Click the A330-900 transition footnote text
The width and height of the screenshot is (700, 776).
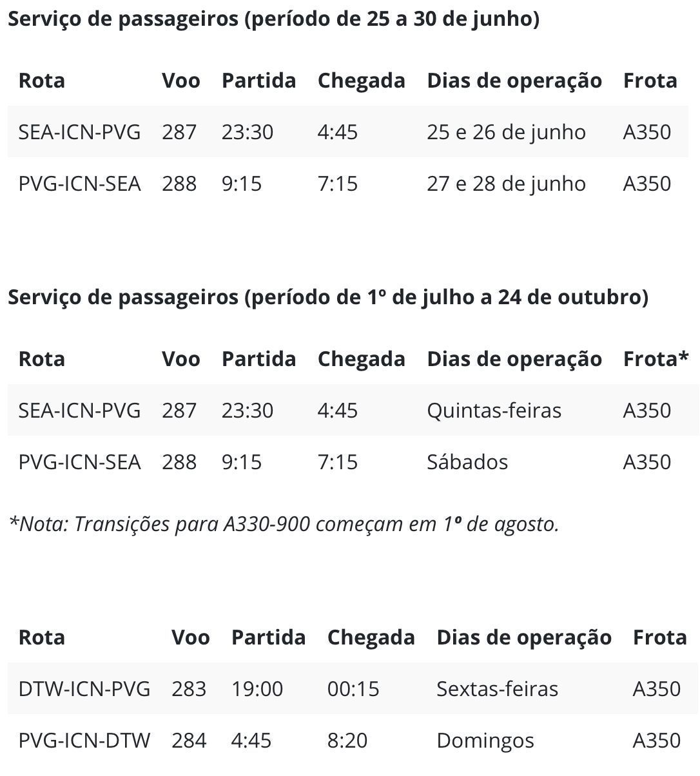coord(284,524)
